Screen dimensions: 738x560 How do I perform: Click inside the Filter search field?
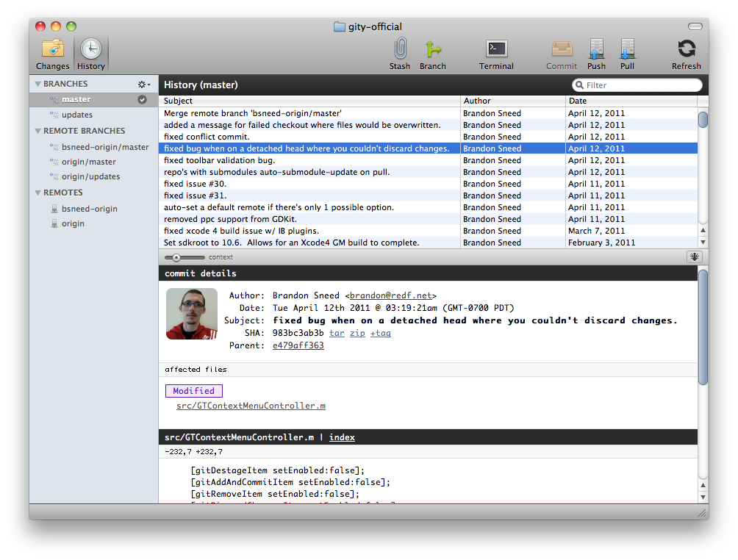coord(636,85)
